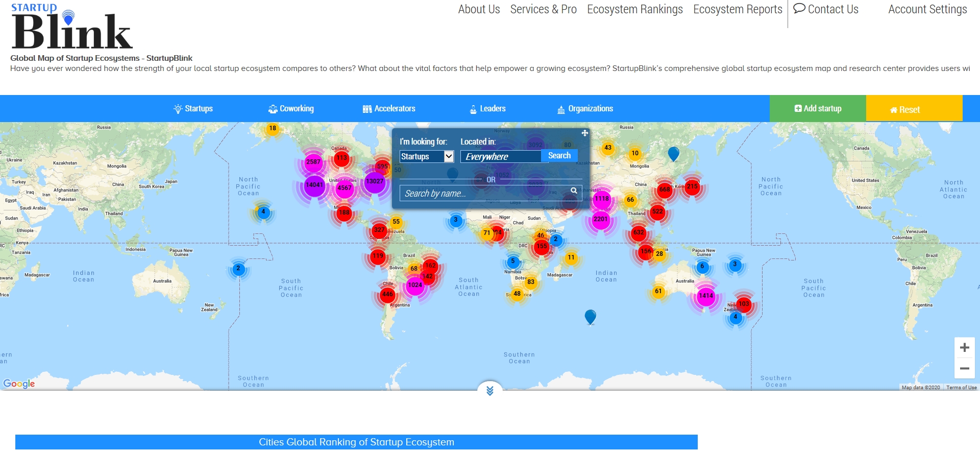Screen dimensions: 980x451
Task: Click the green Add startup button
Action: point(818,108)
